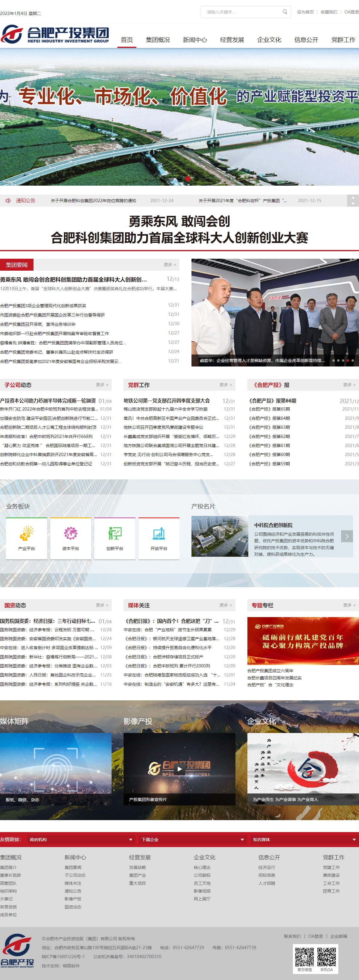Click the 官方微信 QR code
Viewport: 359px width, 980px height.
(x=305, y=957)
